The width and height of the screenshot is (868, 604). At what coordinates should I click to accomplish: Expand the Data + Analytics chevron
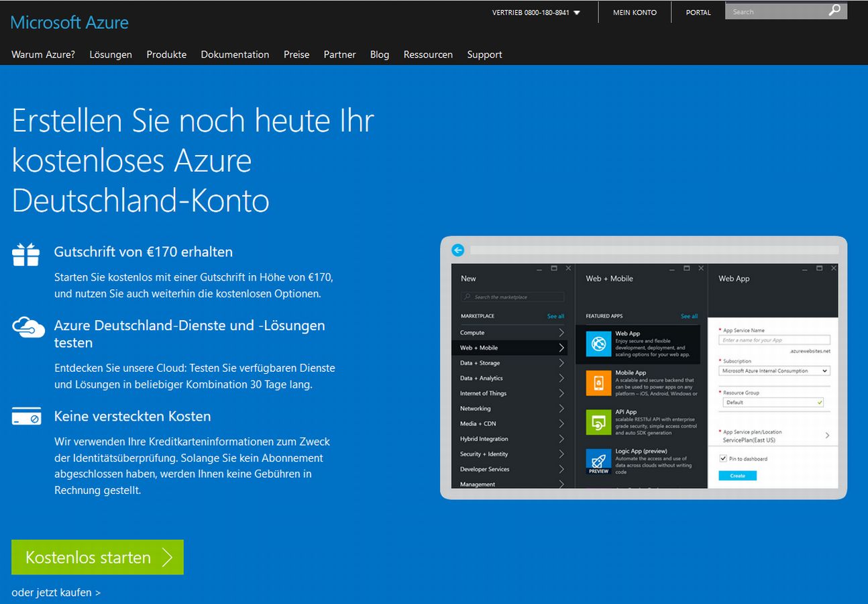click(x=561, y=378)
